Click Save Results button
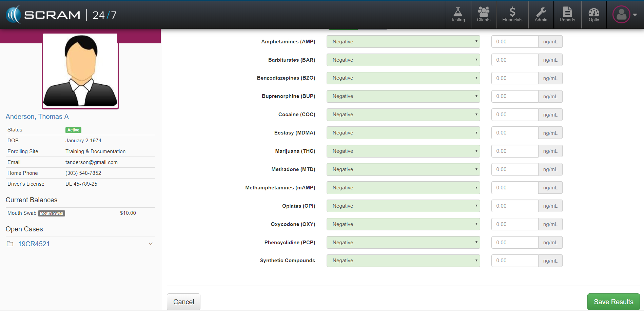The height and width of the screenshot is (311, 644). pos(613,302)
